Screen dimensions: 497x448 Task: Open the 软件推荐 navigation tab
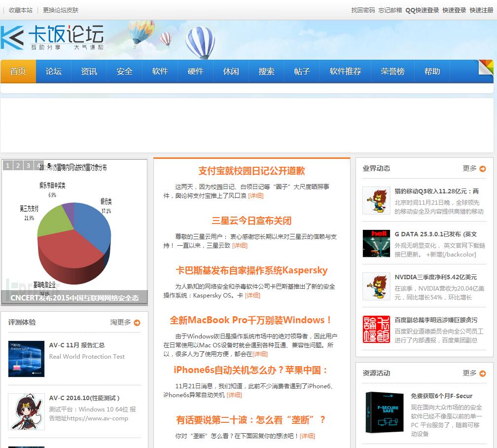tap(346, 72)
